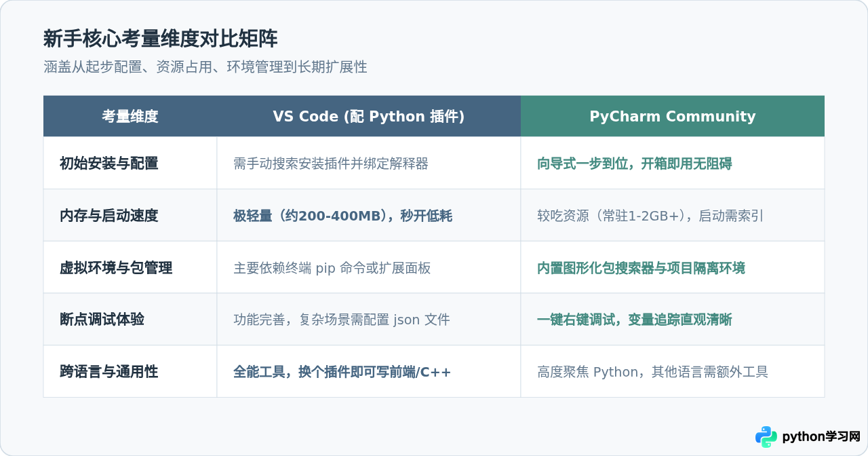Click the 'python学习网' watermark text

(821, 437)
